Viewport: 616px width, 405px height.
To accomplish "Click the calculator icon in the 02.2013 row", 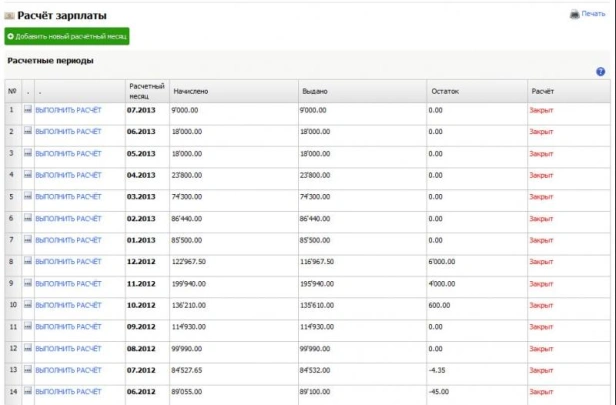I will coord(28,218).
